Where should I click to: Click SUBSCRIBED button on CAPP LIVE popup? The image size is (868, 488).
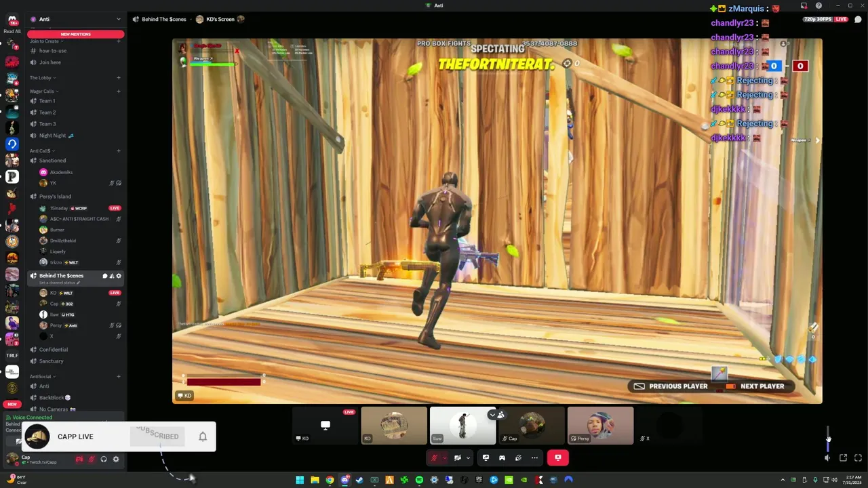pyautogui.click(x=157, y=436)
